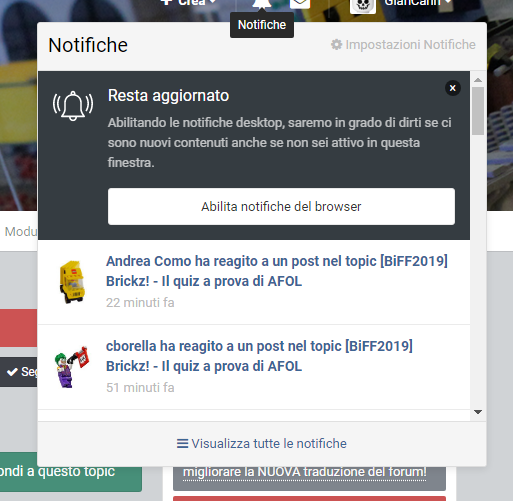The height and width of the screenshot is (501, 513).
Task: Click the Notifiche bell icon in header
Action: click(x=262, y=3)
